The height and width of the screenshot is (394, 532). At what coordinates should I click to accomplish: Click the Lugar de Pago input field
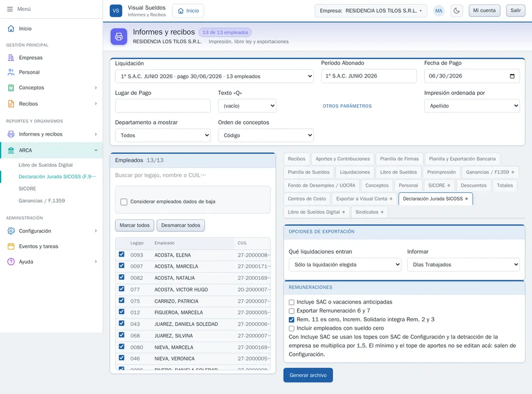(163, 106)
